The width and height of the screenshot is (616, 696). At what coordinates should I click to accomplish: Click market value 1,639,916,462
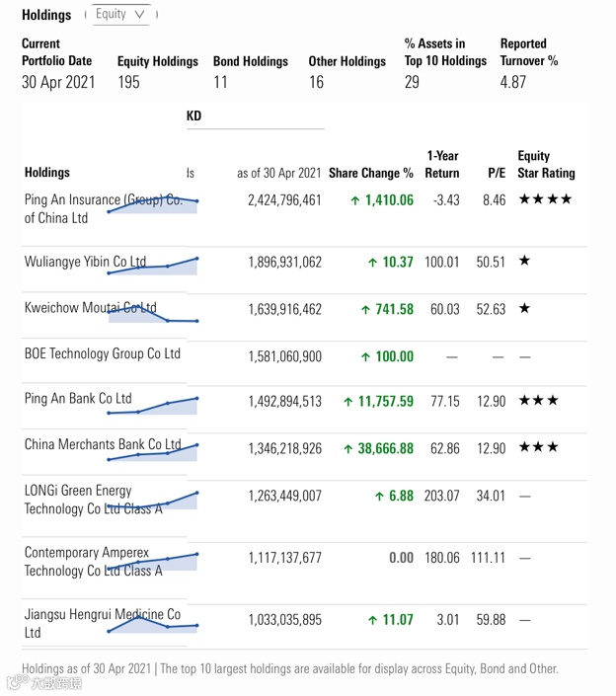(x=284, y=309)
